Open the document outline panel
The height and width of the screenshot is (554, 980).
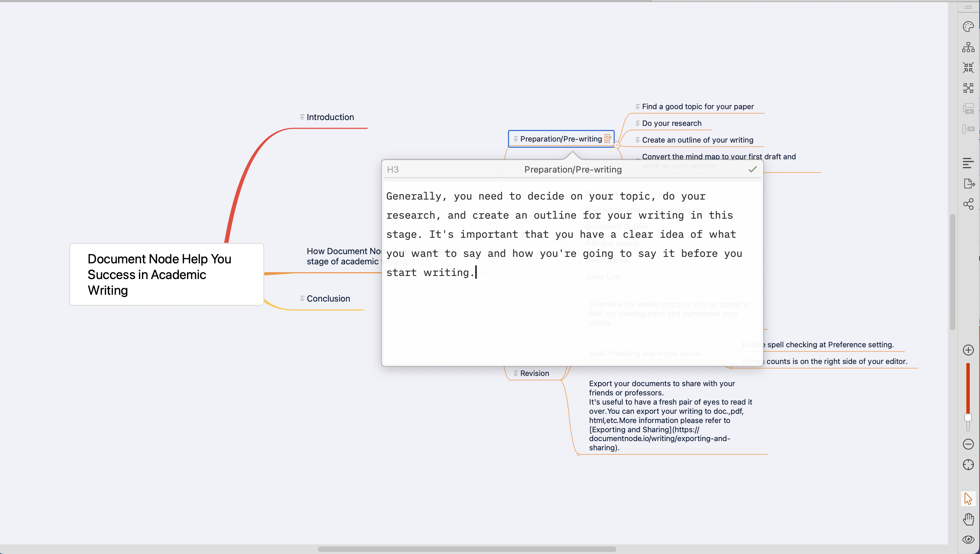click(969, 162)
